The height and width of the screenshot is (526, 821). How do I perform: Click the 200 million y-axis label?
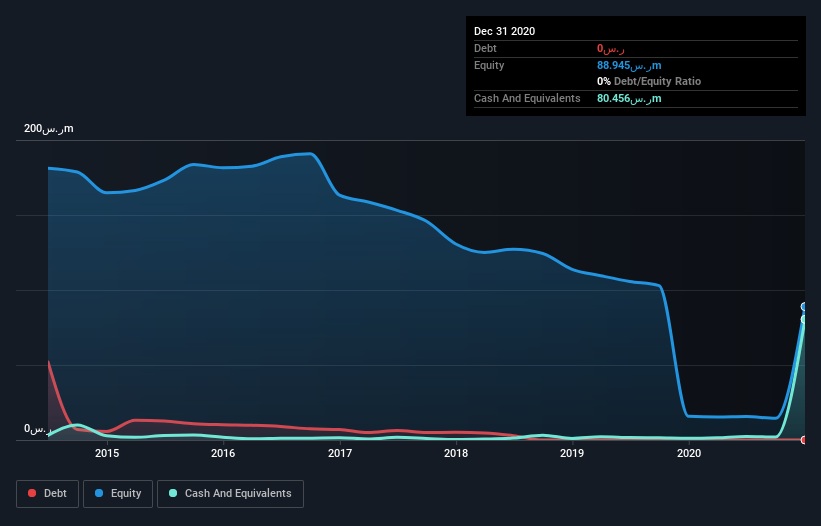pyautogui.click(x=49, y=129)
